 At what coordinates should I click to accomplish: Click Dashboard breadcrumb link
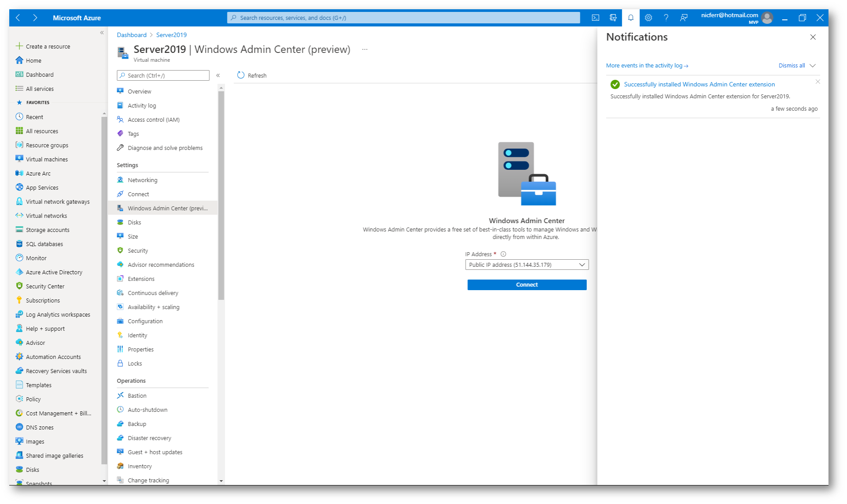pyautogui.click(x=131, y=35)
